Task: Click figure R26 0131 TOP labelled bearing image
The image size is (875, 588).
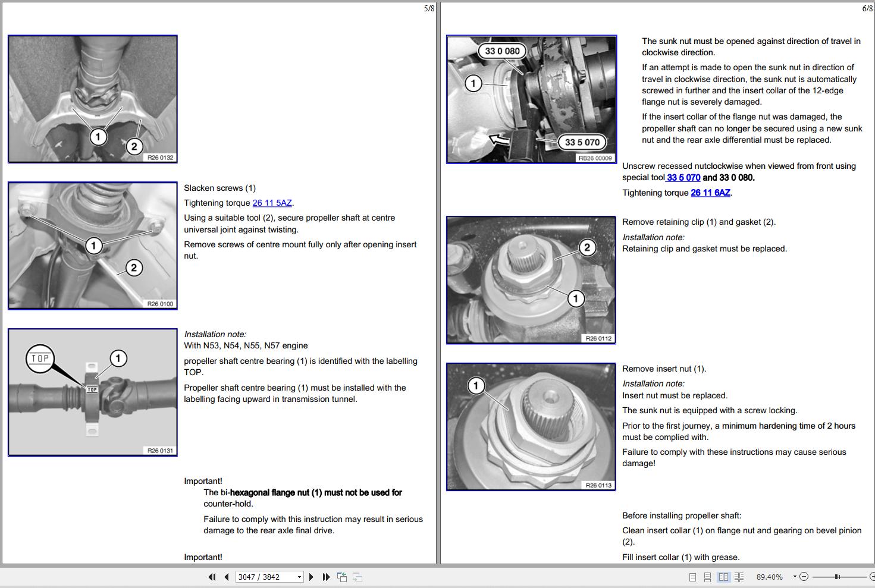Action: point(93,392)
